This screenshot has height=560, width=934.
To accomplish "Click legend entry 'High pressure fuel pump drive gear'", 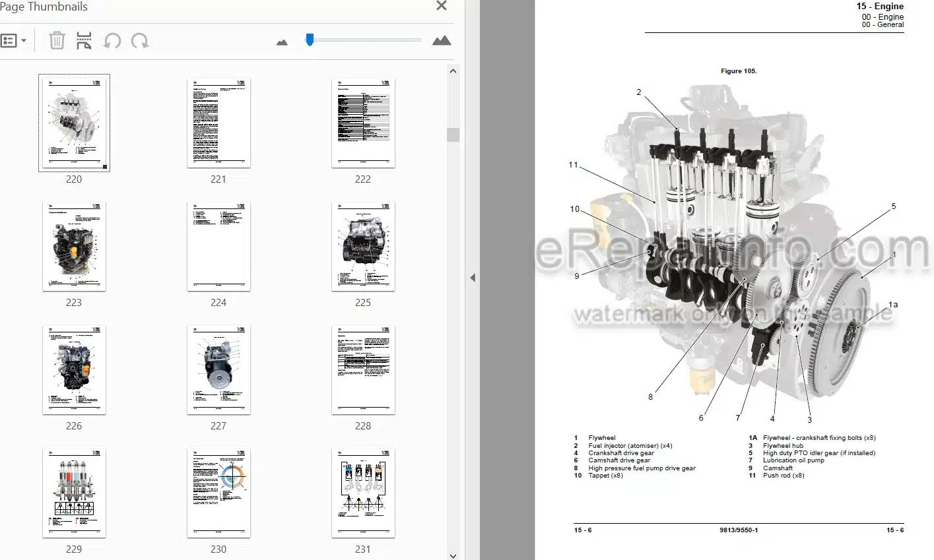I will [642, 468].
